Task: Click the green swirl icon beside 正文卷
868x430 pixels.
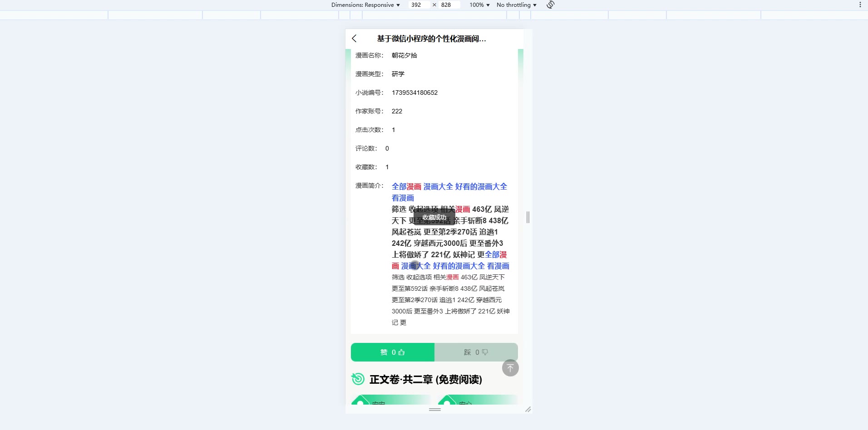Action: (x=358, y=379)
